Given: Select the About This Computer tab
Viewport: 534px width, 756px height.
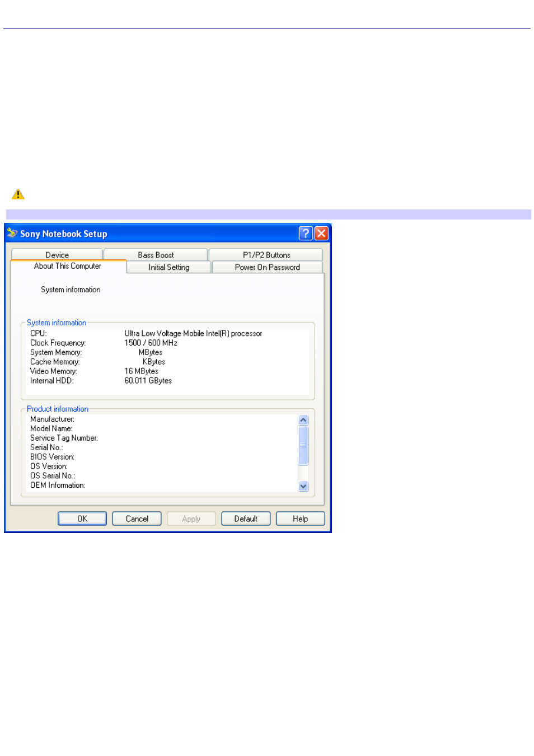Looking at the screenshot, I should coord(68,267).
